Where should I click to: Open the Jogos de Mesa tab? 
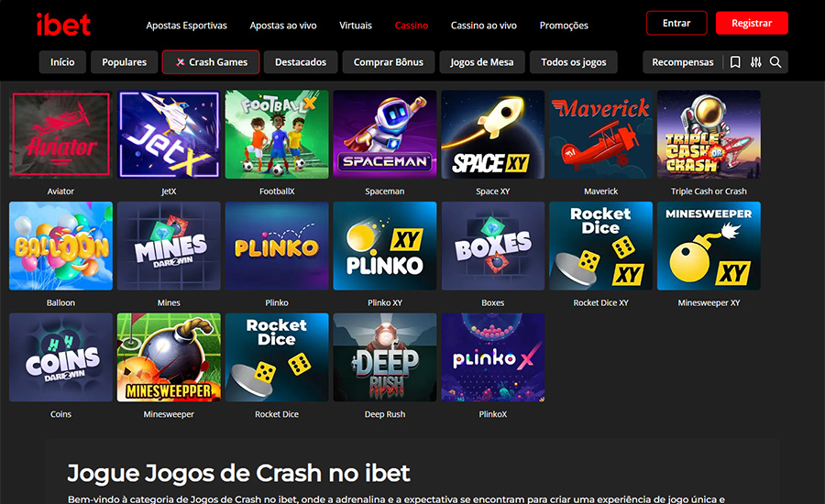(x=482, y=62)
